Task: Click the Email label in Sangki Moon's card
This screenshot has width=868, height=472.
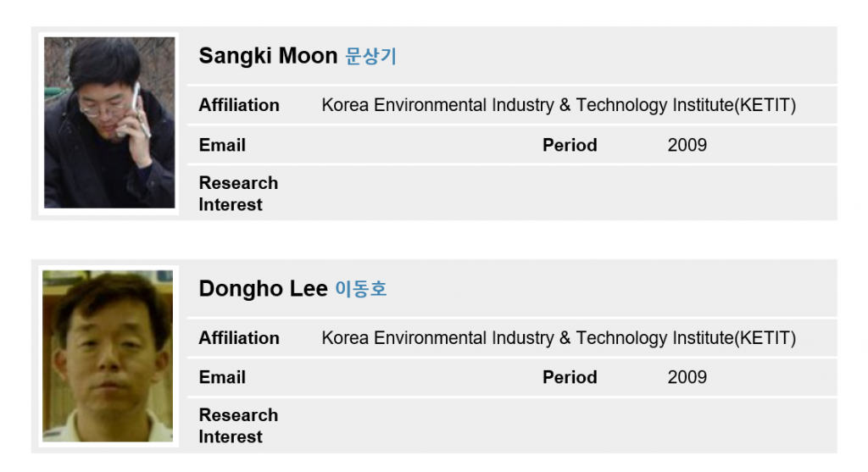Action: [x=222, y=145]
